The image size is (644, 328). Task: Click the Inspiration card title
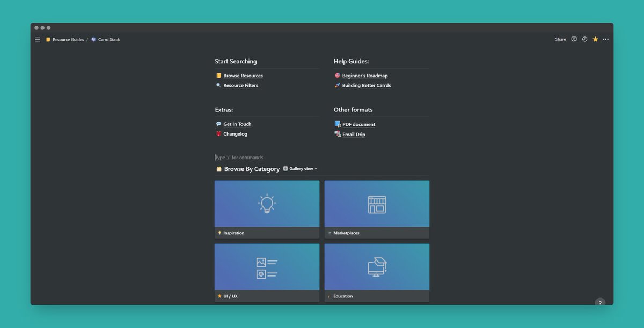coord(233,233)
